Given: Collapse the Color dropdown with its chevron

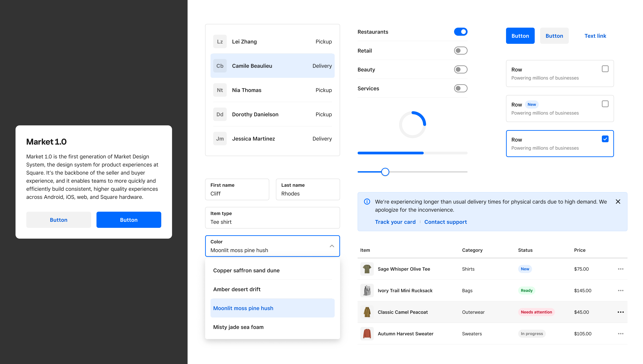Looking at the screenshot, I should point(332,246).
